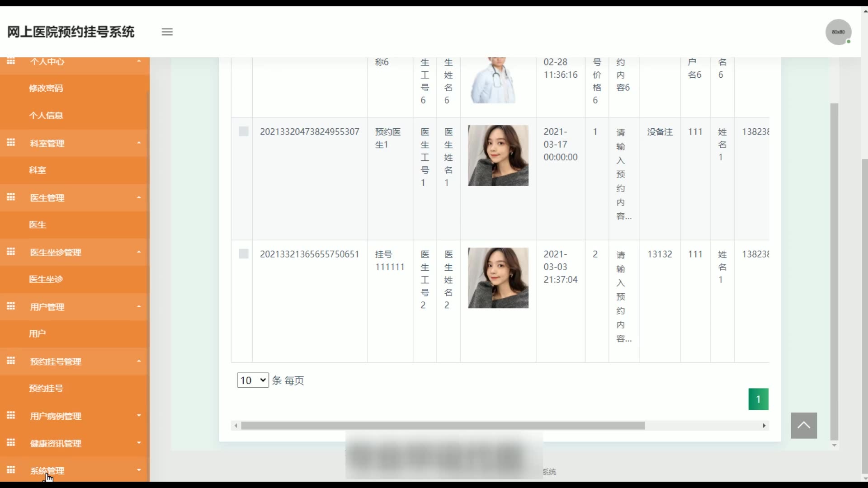
Task: Click grid icon beside 科室管理
Action: 11,143
